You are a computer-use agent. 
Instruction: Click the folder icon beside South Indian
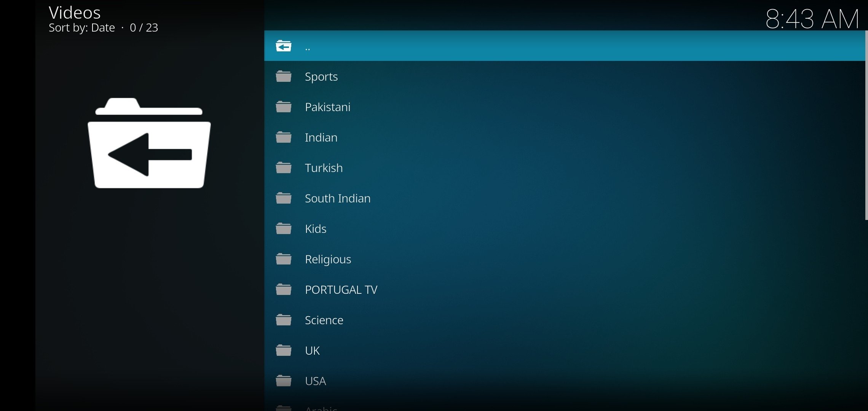[284, 198]
